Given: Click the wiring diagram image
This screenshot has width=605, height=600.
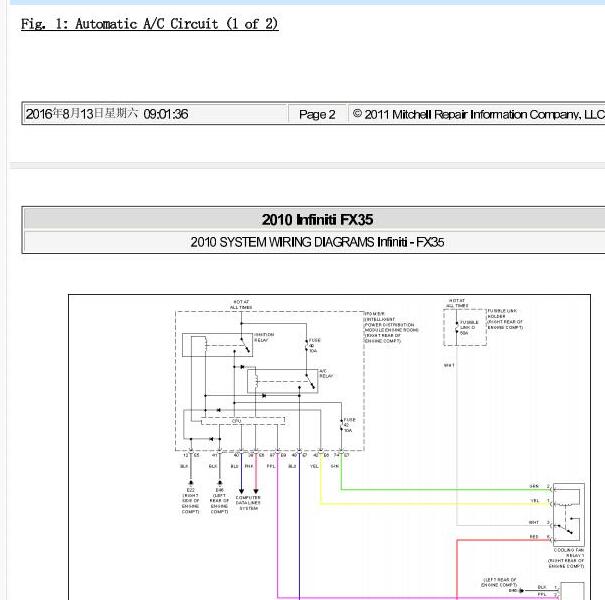Looking at the screenshot, I should tap(329, 447).
